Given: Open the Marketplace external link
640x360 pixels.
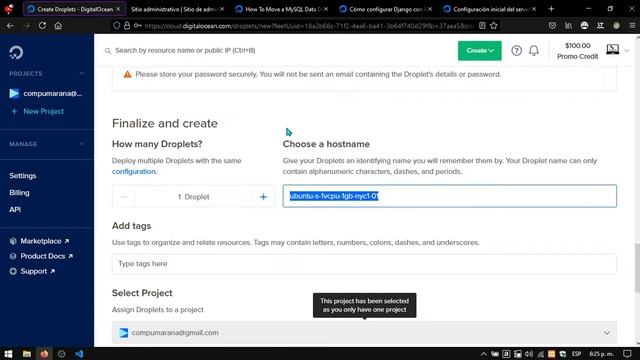Looking at the screenshot, I should [x=40, y=241].
